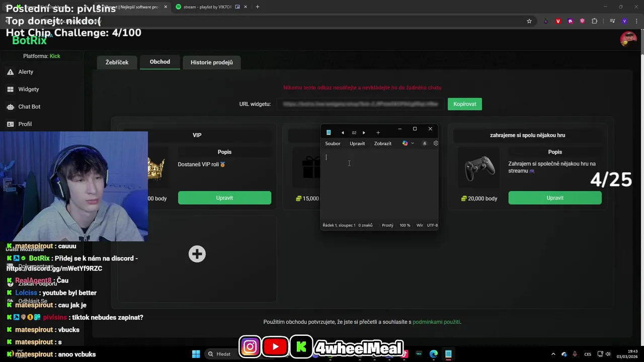Click the red V extension icon
Screen dimensions: 644x362
[558, 21]
